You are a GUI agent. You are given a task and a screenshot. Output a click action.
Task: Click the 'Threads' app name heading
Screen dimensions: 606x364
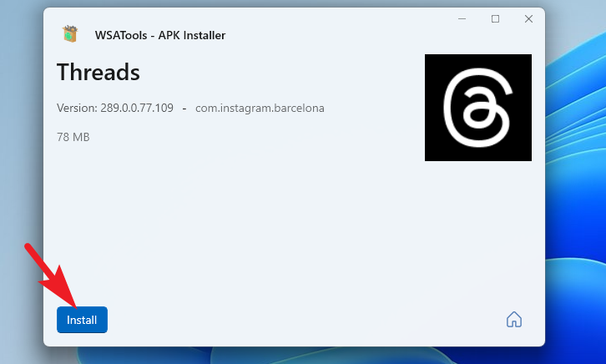coord(98,73)
